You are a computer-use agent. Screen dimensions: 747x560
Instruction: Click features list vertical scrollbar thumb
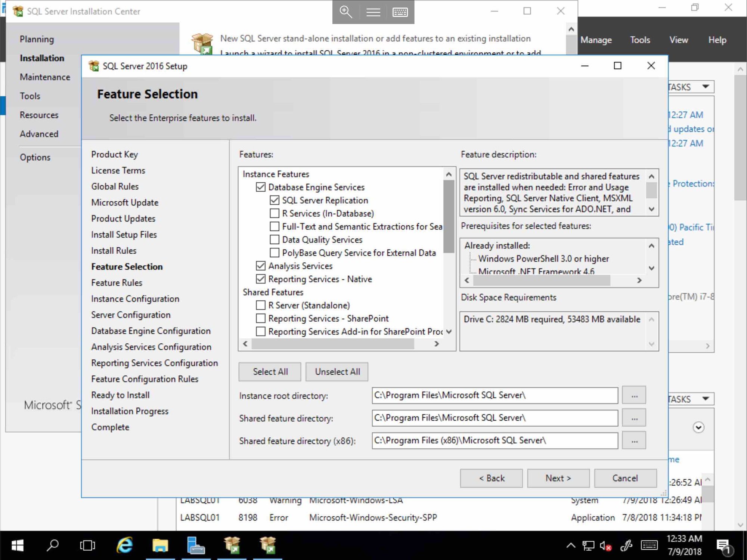tap(449, 216)
